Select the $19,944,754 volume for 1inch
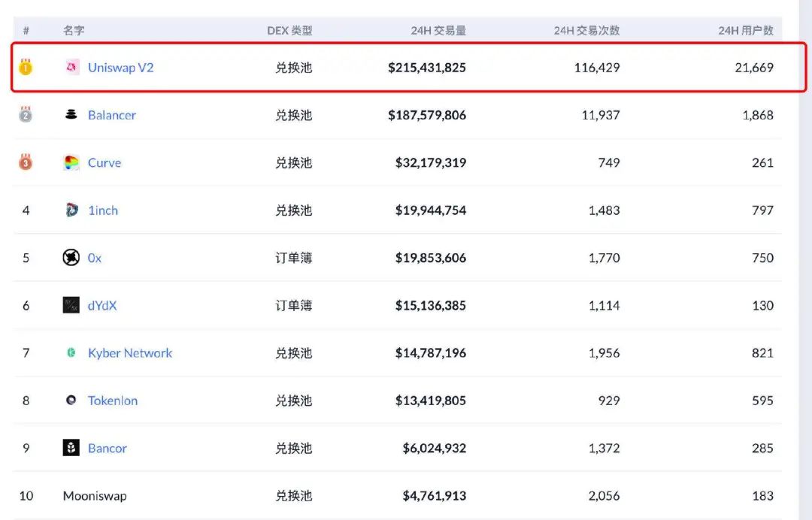 coord(431,210)
